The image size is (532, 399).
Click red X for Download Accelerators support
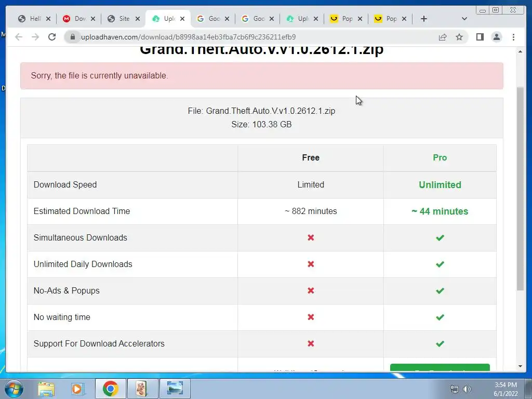pyautogui.click(x=311, y=344)
